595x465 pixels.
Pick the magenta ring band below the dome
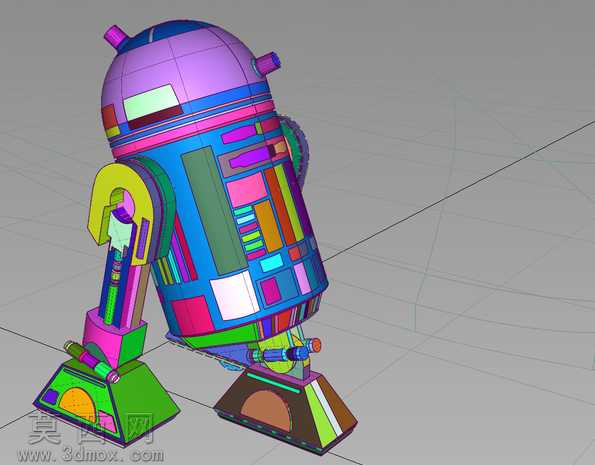click(x=194, y=129)
